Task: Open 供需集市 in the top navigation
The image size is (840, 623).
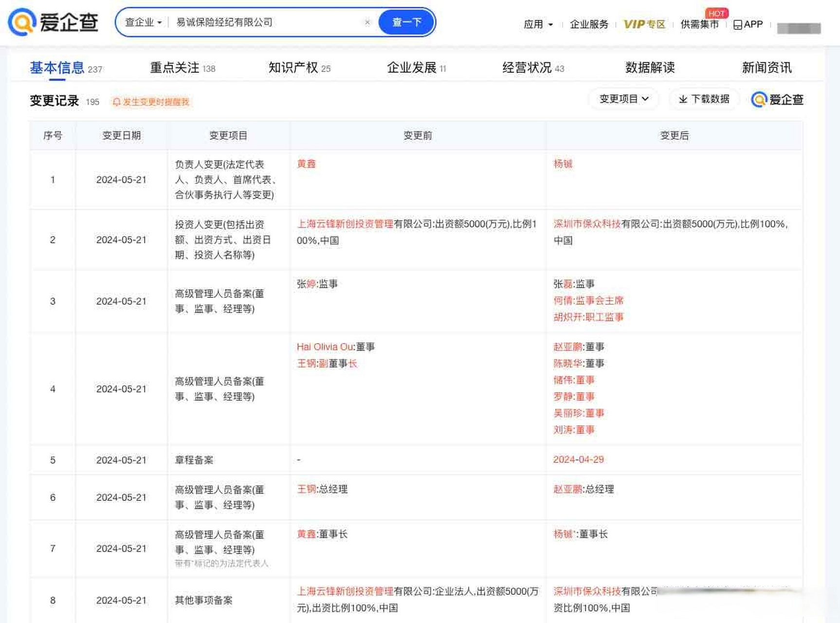Action: (x=699, y=24)
